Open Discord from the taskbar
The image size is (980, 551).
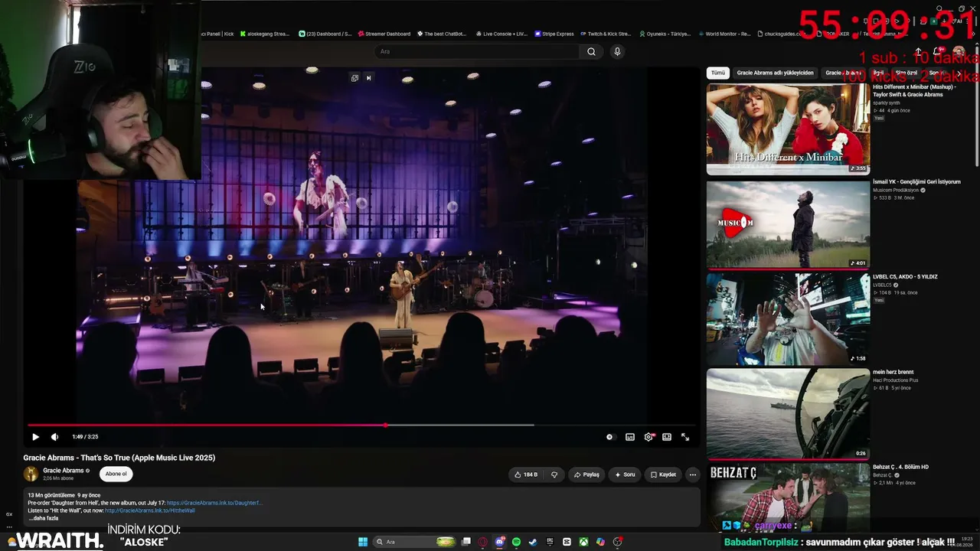[499, 542]
